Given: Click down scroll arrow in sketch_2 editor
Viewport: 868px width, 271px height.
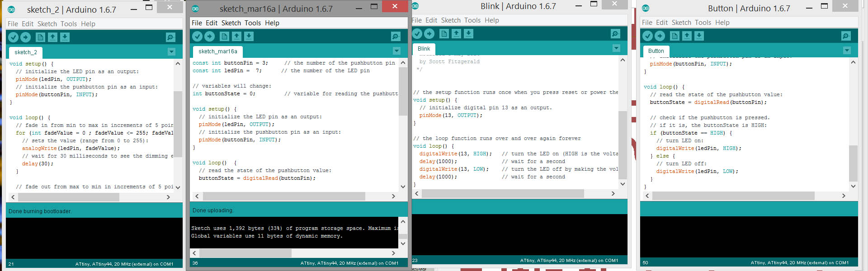Looking at the screenshot, I should [178, 187].
